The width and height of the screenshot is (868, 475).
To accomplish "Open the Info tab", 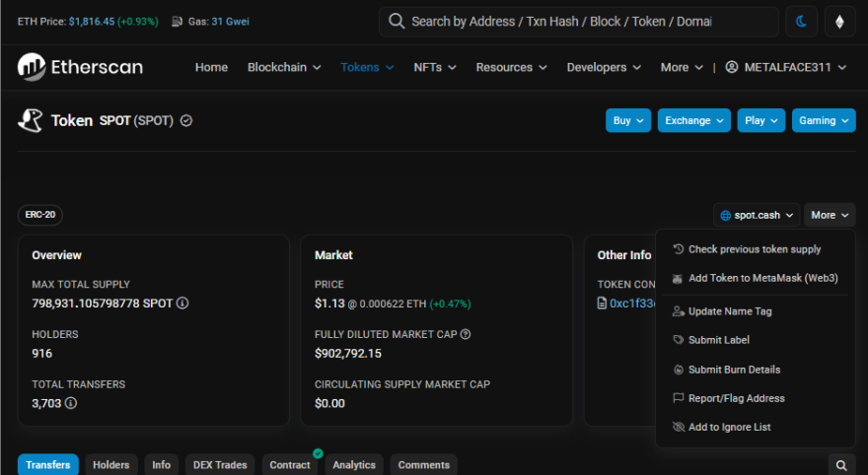I will 161,465.
